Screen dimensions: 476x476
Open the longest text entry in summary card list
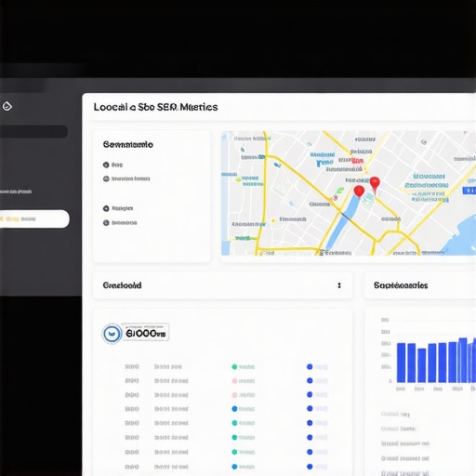[130, 178]
